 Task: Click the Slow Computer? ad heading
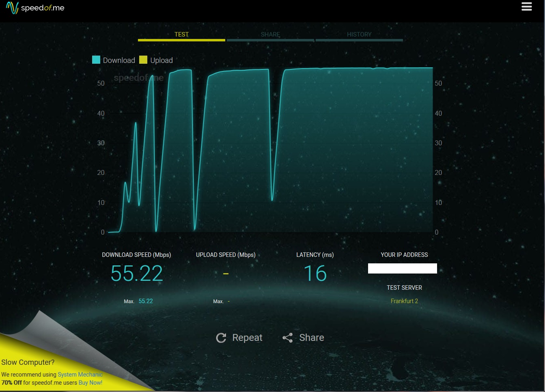(28, 362)
